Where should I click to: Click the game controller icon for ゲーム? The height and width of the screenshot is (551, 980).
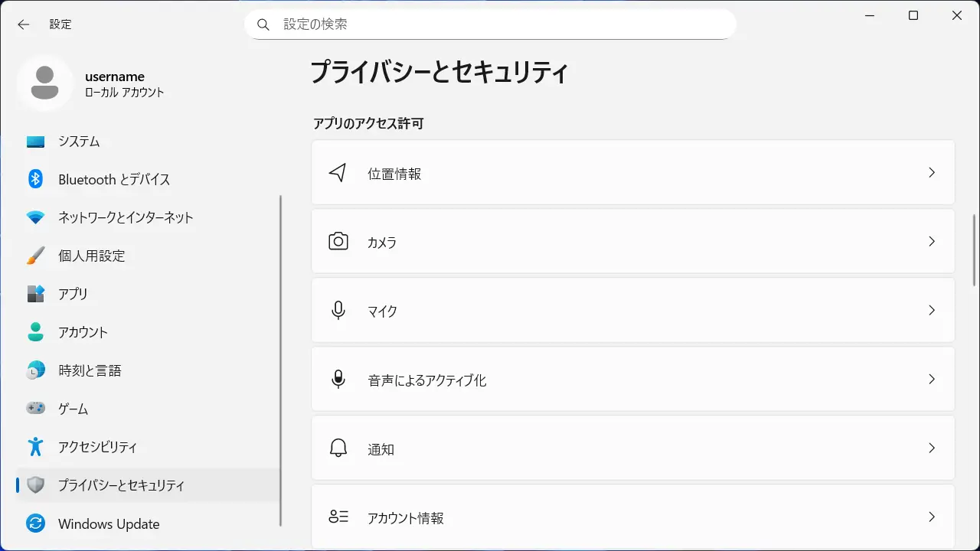[x=35, y=409]
